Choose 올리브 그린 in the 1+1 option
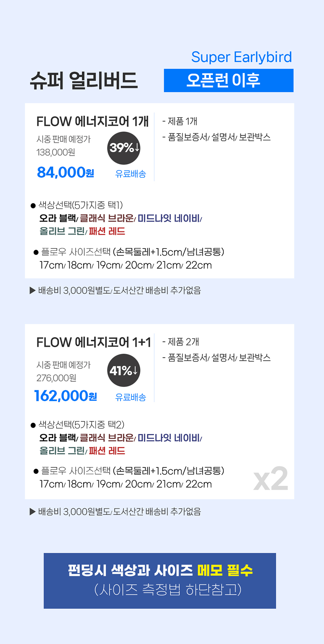Viewport: 324px width, 644px height. point(62,451)
